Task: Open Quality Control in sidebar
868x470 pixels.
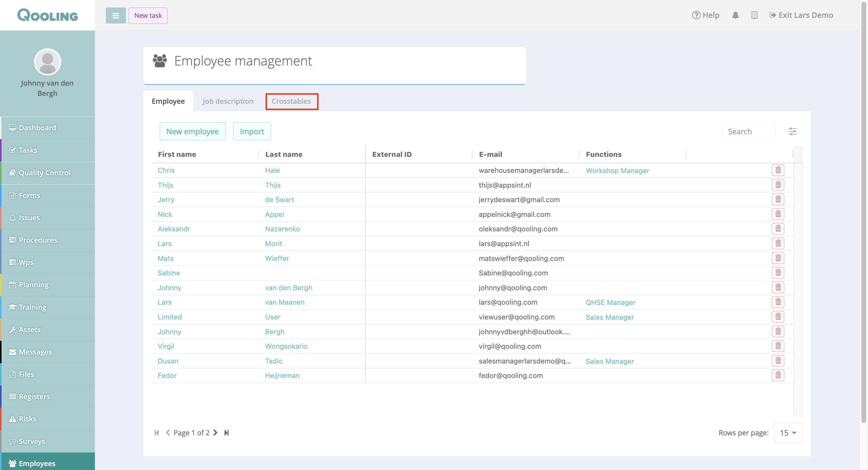Action: point(45,173)
